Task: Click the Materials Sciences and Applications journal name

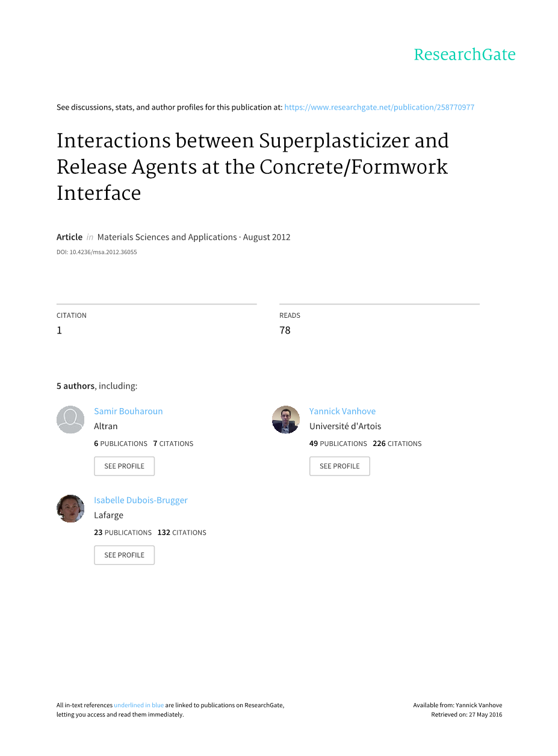Action: [167, 237]
